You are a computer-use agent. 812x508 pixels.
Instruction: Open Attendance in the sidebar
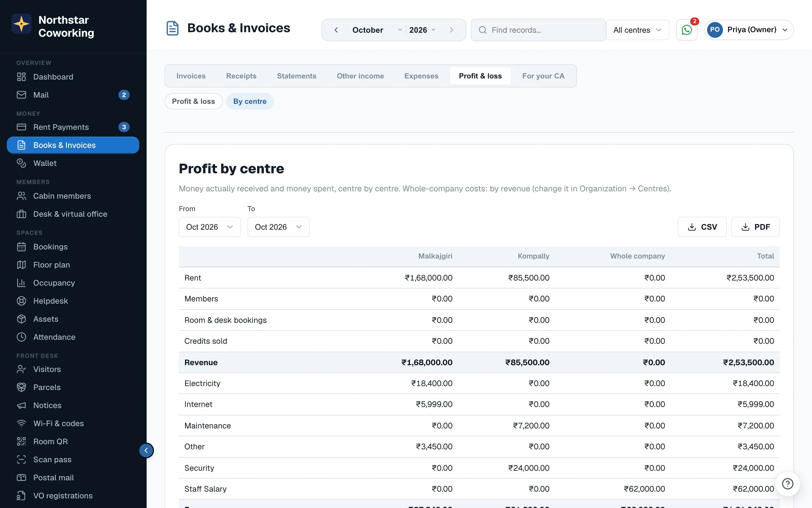(73, 337)
